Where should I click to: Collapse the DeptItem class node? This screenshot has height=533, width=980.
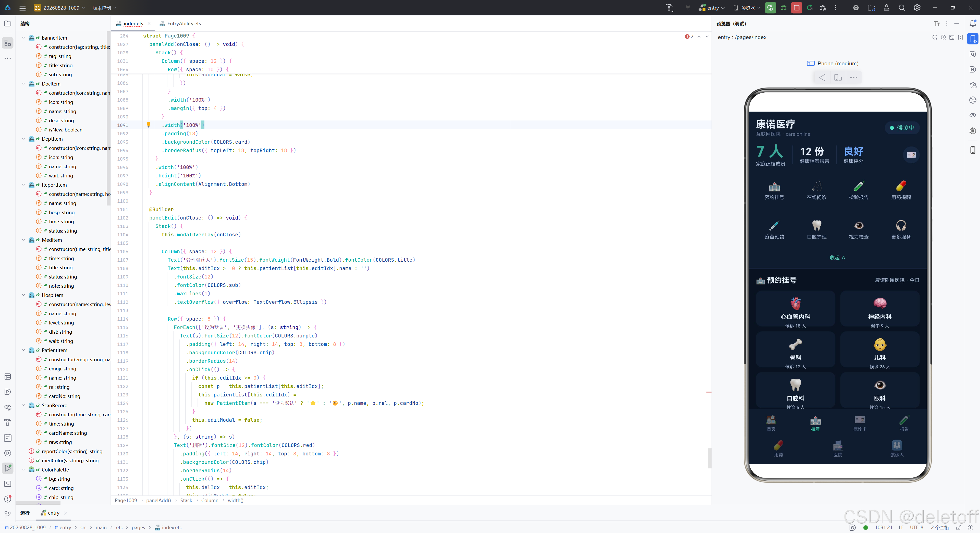point(23,139)
